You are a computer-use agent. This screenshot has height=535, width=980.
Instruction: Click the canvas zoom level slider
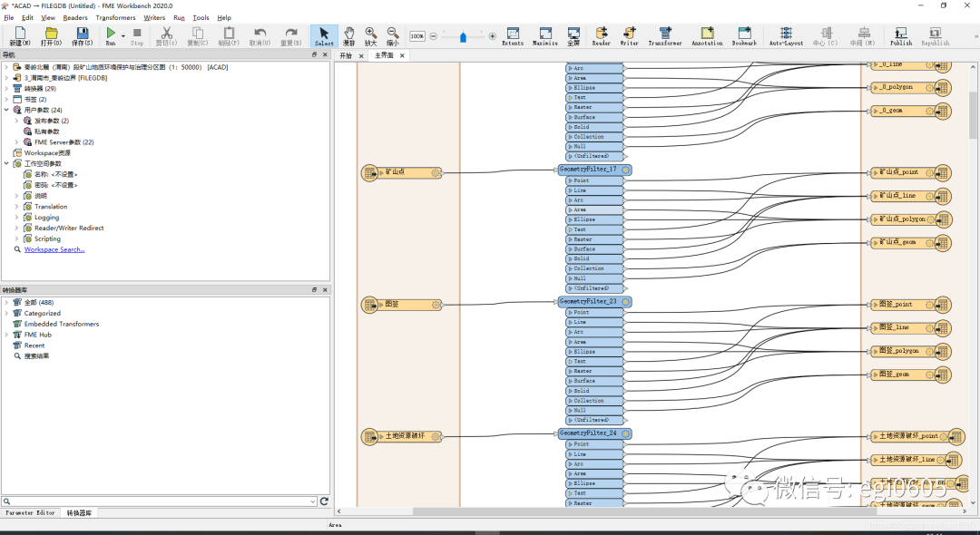[463, 36]
